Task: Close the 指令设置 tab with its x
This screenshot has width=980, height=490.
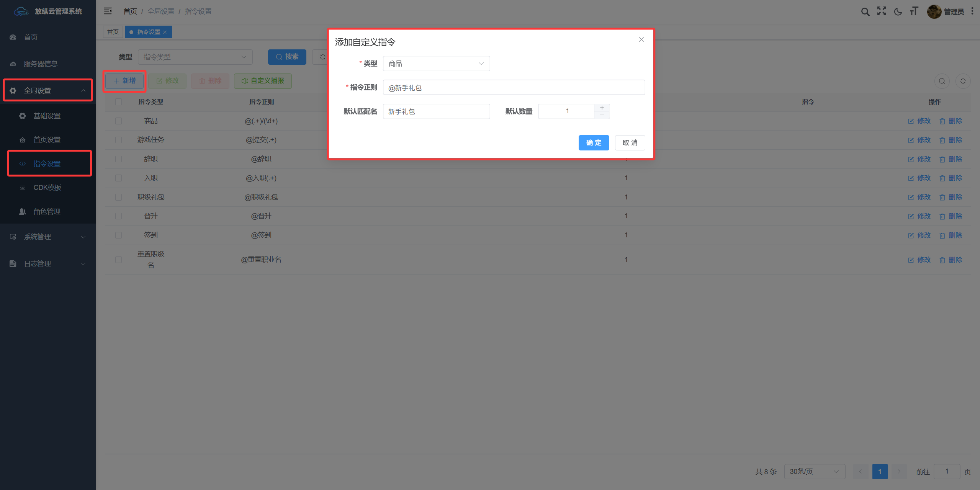Action: pos(165,32)
